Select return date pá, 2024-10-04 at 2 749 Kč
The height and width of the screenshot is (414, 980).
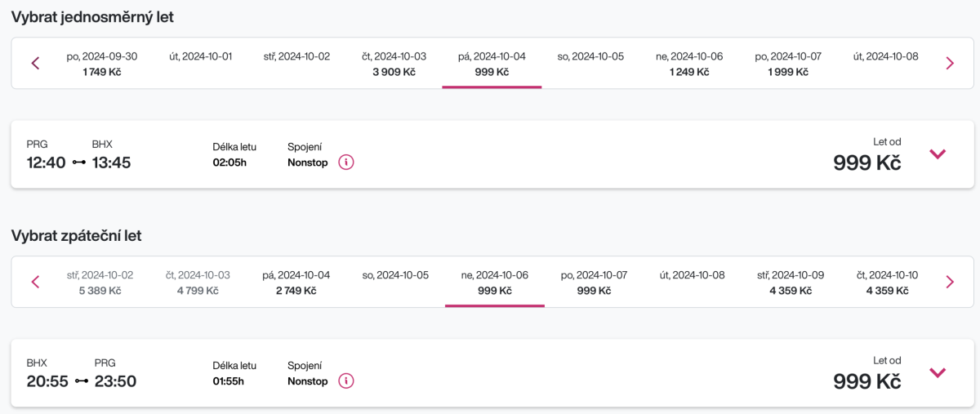click(x=296, y=283)
